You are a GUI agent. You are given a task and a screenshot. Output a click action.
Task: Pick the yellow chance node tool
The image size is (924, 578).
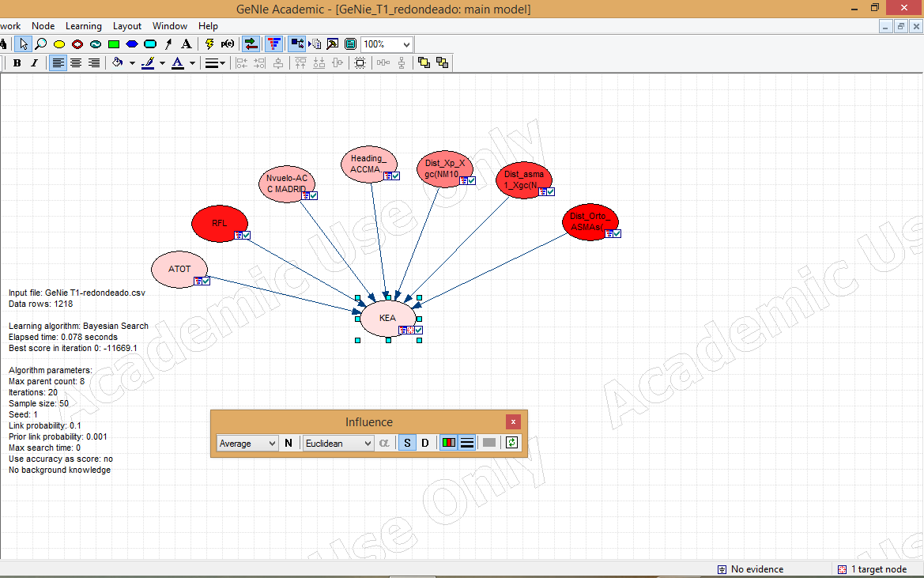tap(59, 44)
